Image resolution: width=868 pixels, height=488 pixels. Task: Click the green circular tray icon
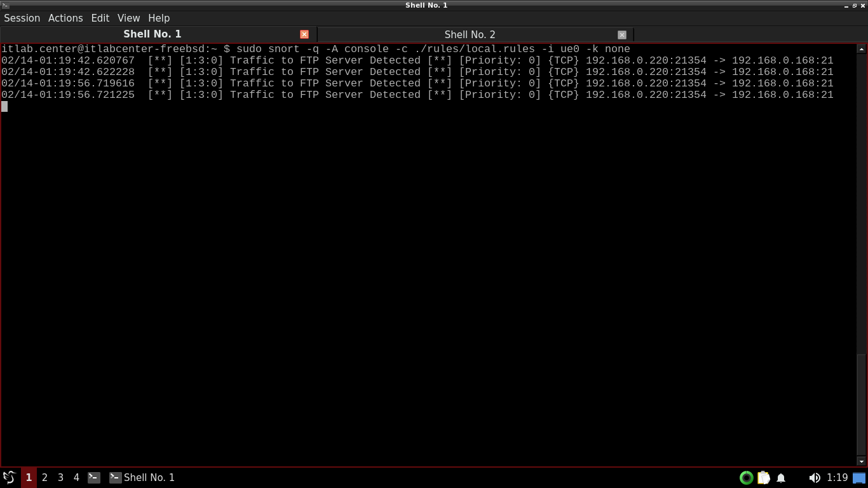(747, 477)
